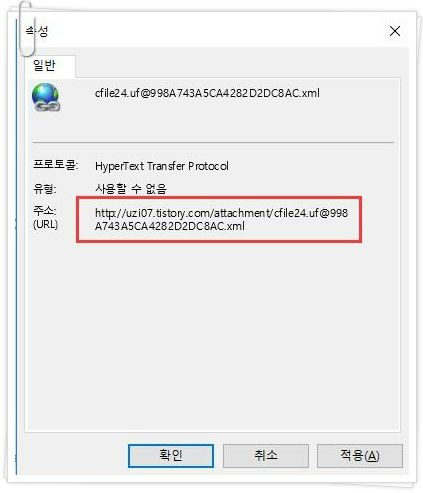
Task: Click the 적용(A) apply button
Action: click(360, 456)
